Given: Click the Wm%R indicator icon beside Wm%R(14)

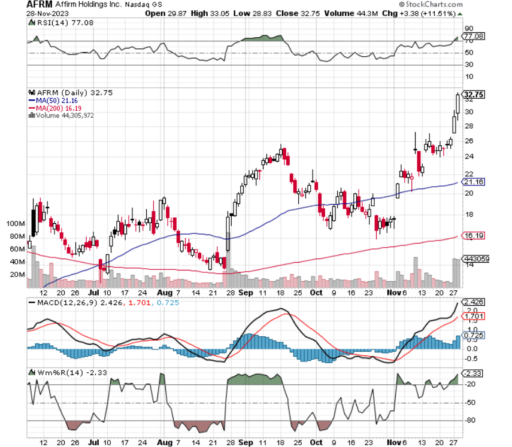Looking at the screenshot, I should [x=32, y=372].
